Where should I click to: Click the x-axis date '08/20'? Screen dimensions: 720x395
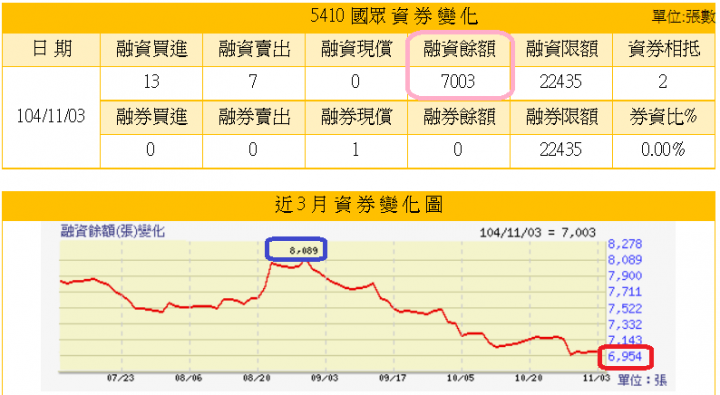[256, 378]
